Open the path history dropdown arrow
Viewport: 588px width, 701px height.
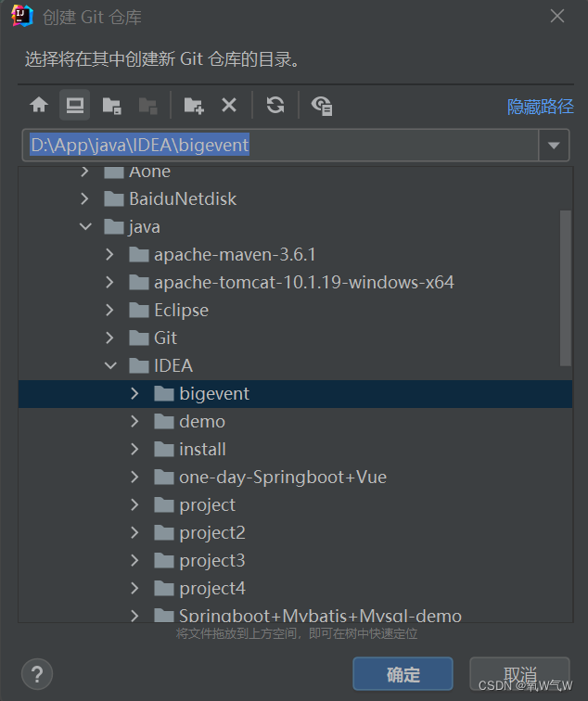554,146
